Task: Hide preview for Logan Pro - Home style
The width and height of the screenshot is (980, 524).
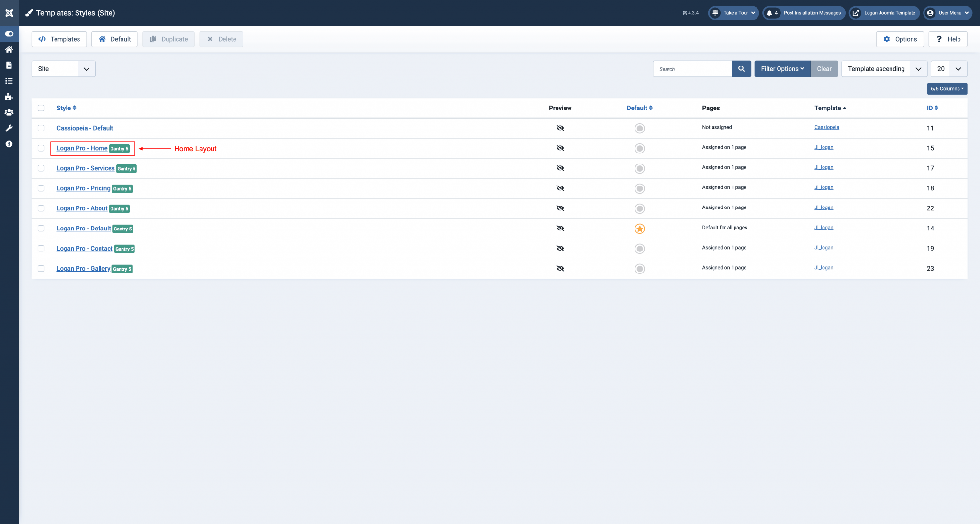Action: pyautogui.click(x=560, y=148)
